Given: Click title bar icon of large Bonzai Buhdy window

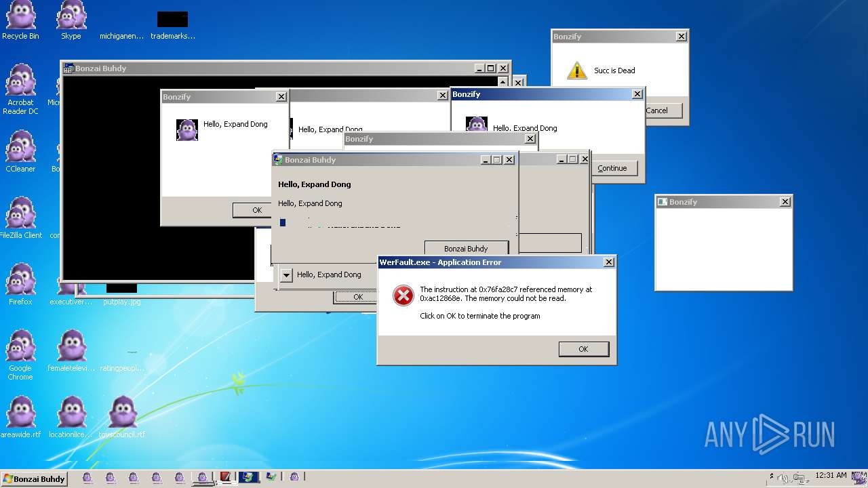Looking at the screenshot, I should [68, 68].
